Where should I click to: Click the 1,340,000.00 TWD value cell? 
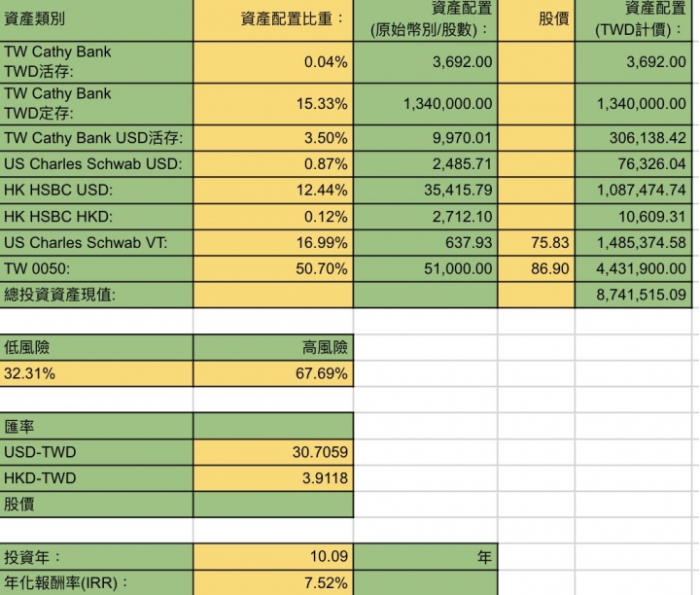click(634, 104)
